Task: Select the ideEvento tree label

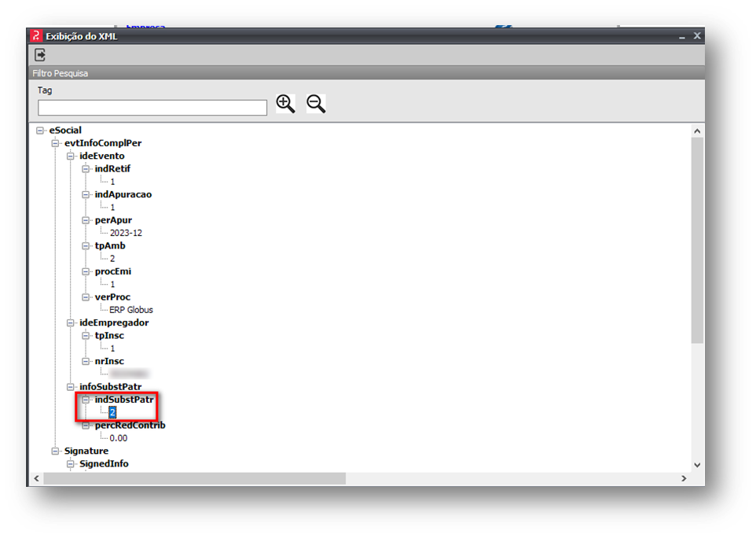Action: click(x=101, y=156)
